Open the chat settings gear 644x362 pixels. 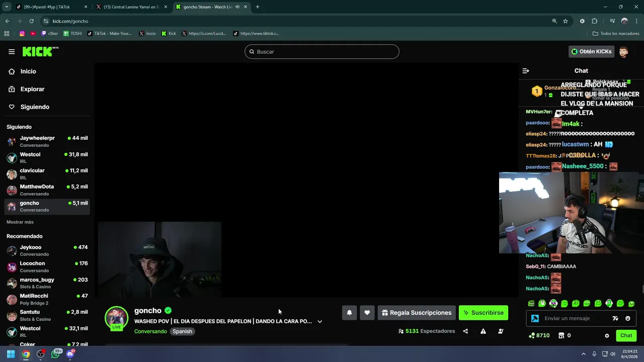[607, 335]
